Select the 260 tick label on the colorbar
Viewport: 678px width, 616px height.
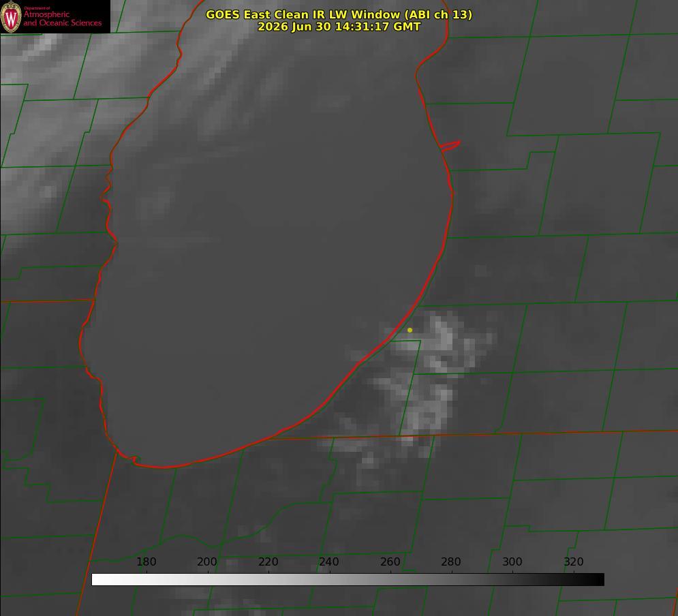(x=390, y=561)
